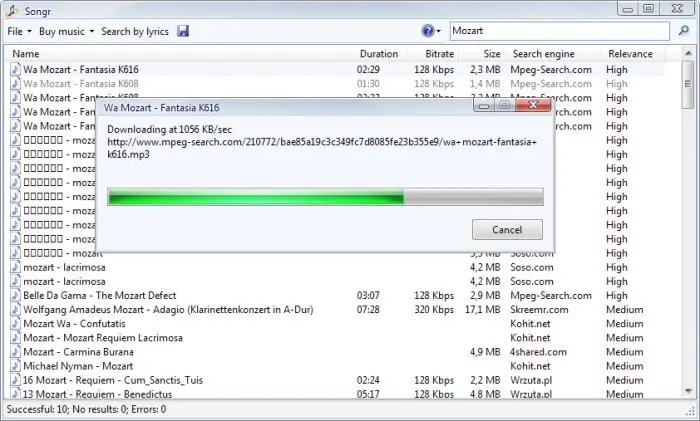The image size is (700, 421).
Task: Open the blue help icon dropdown
Action: click(431, 31)
